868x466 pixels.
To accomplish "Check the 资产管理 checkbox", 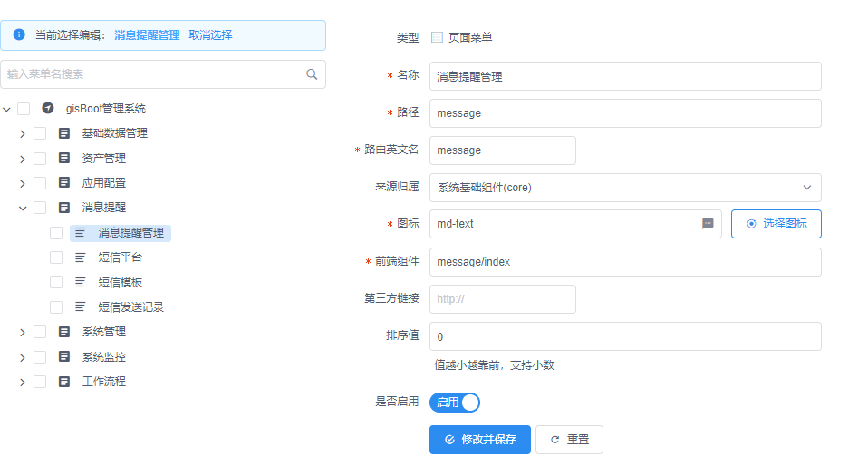I will pos(40,159).
